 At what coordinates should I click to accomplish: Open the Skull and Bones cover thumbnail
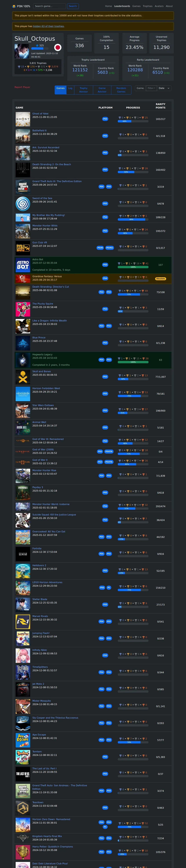(x=23, y=377)
